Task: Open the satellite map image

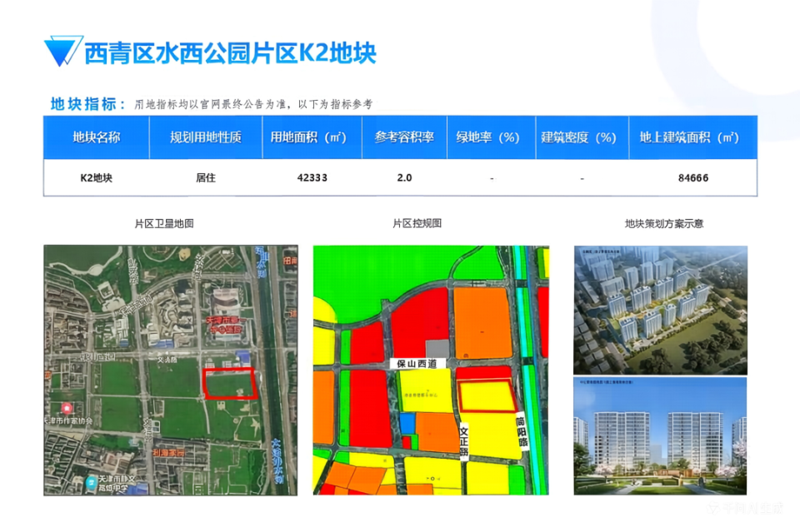Action: (x=170, y=370)
